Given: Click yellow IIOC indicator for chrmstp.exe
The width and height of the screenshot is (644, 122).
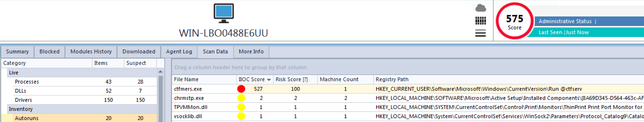Looking at the screenshot, I should click(241, 98).
